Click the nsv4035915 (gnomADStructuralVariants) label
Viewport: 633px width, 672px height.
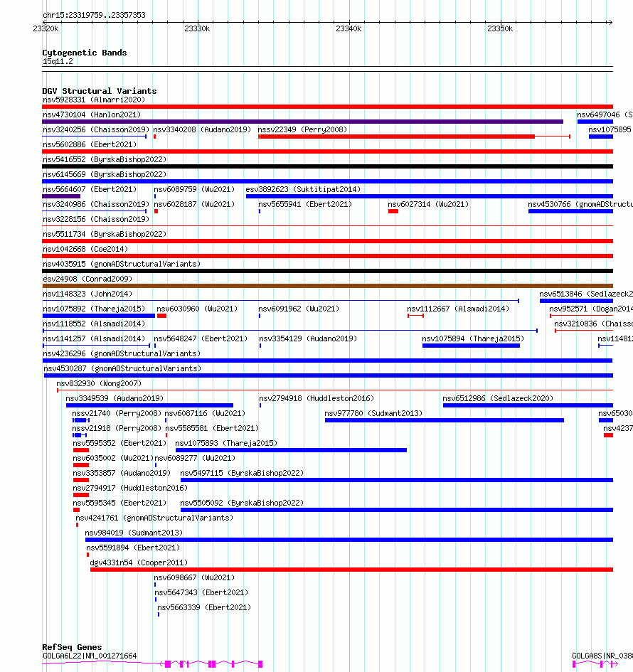pos(122,264)
